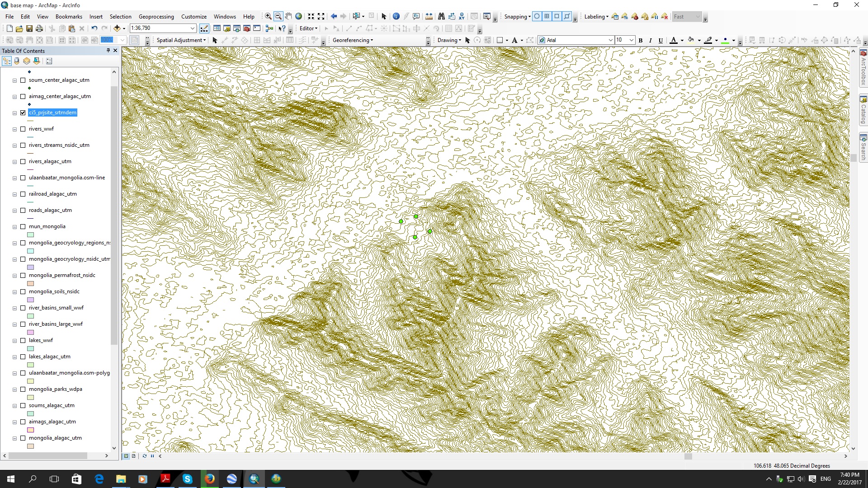This screenshot has height=488, width=868.
Task: Choose the Select Elements arrow tool
Action: point(384,16)
